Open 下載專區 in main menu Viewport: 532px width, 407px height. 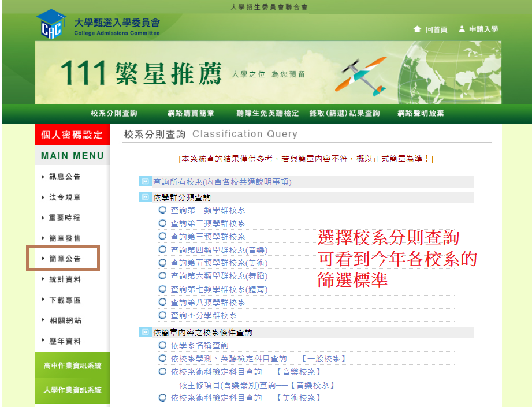coord(65,300)
